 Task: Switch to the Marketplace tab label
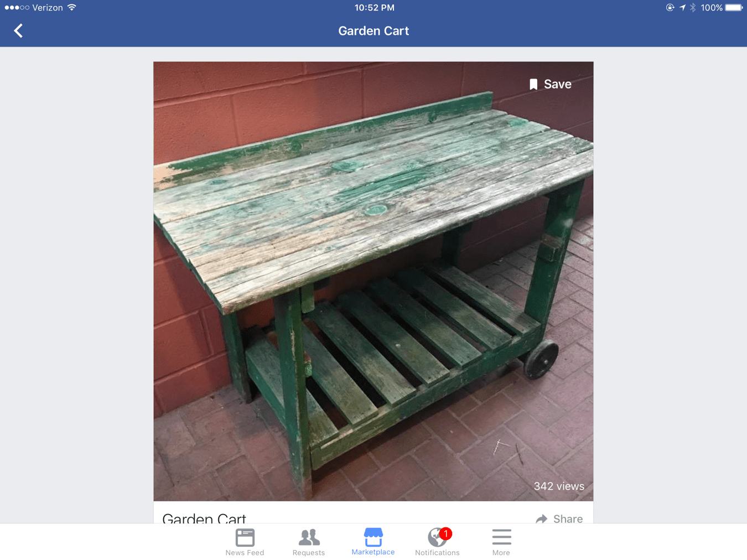coord(373,552)
